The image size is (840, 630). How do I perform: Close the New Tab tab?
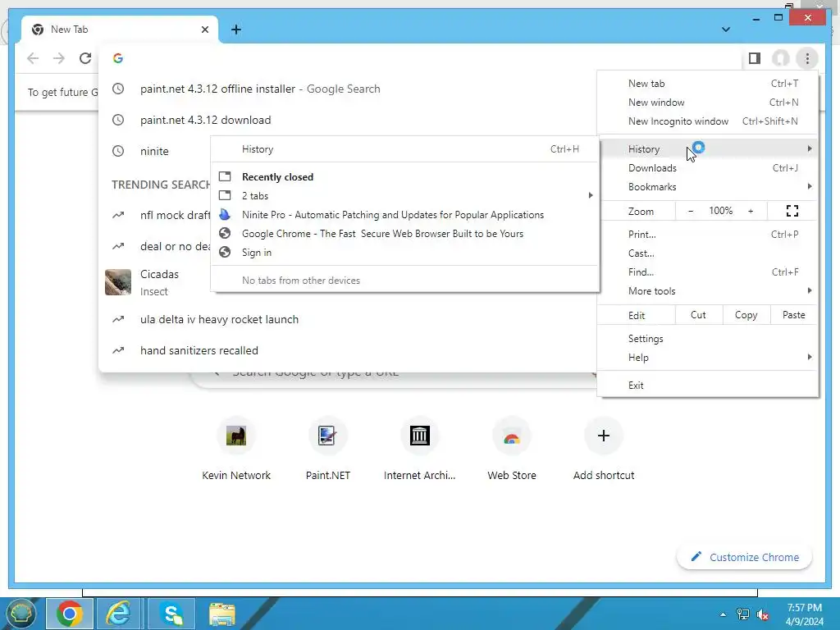tap(204, 30)
